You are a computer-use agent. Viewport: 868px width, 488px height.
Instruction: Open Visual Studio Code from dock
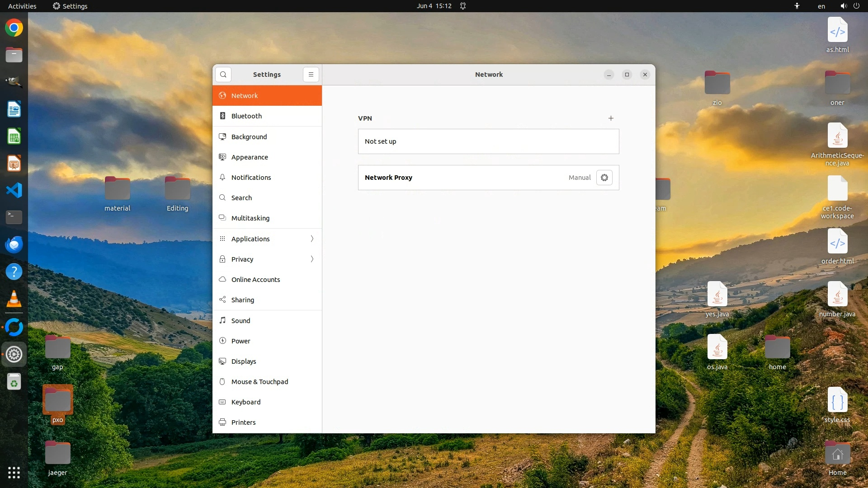(14, 190)
